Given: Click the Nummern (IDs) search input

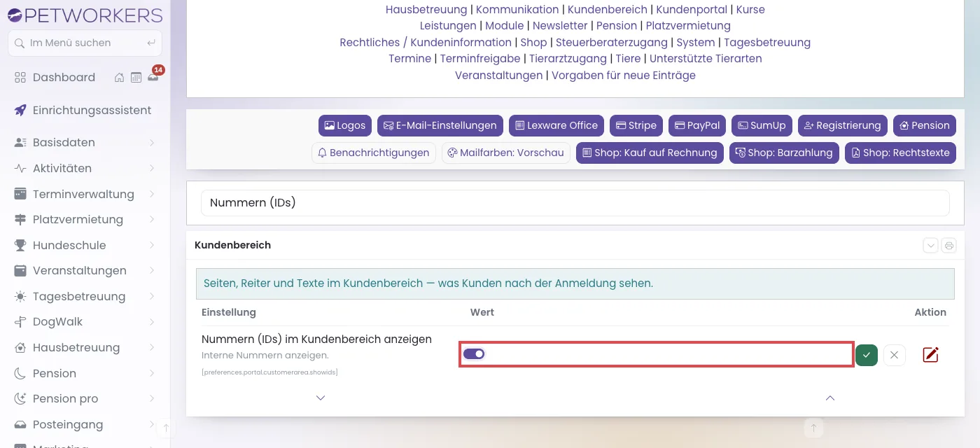Looking at the screenshot, I should pyautogui.click(x=575, y=203).
